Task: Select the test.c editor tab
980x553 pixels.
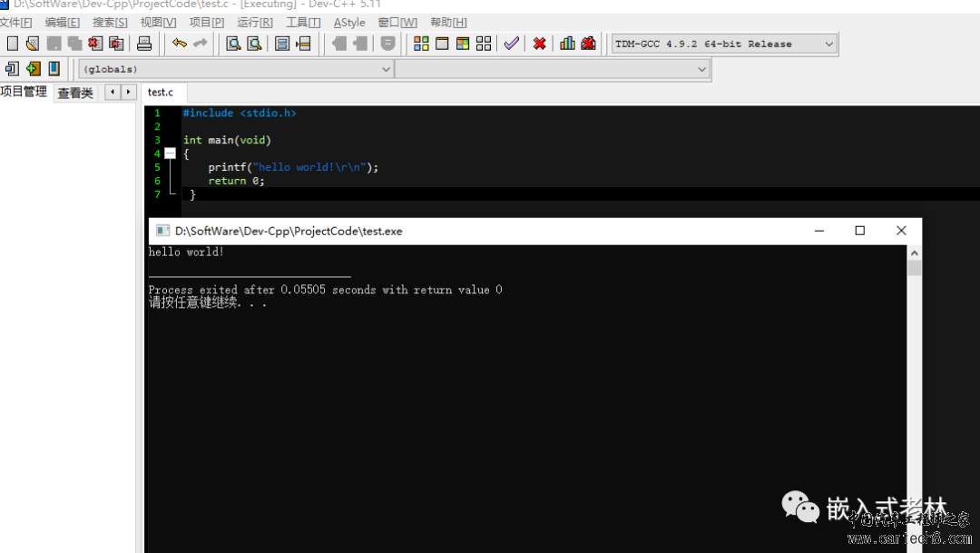Action: coord(161,92)
